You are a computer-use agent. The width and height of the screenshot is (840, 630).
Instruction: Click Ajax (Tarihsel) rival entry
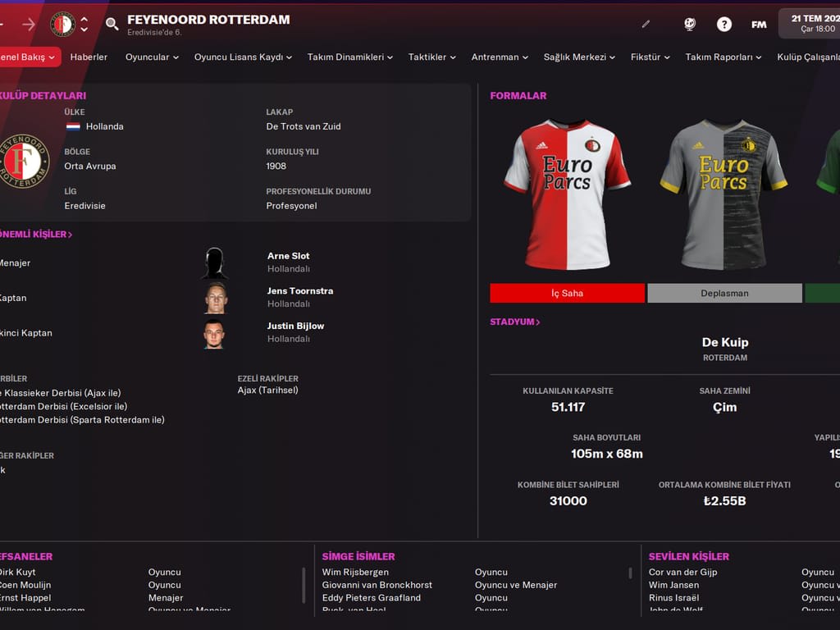268,390
